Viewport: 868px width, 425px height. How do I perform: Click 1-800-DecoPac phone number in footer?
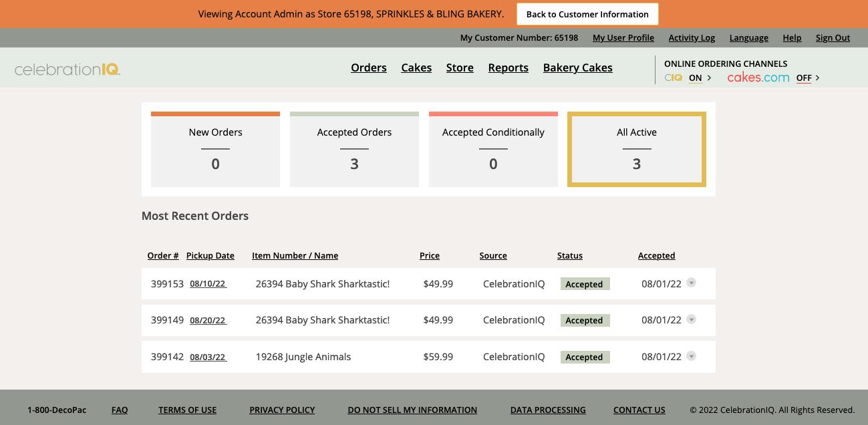point(57,410)
